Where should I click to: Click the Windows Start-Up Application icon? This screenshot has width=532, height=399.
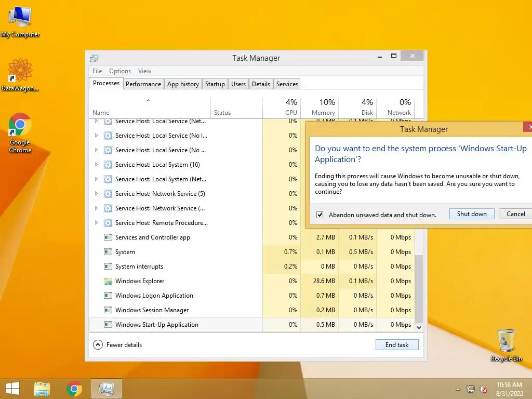(108, 325)
